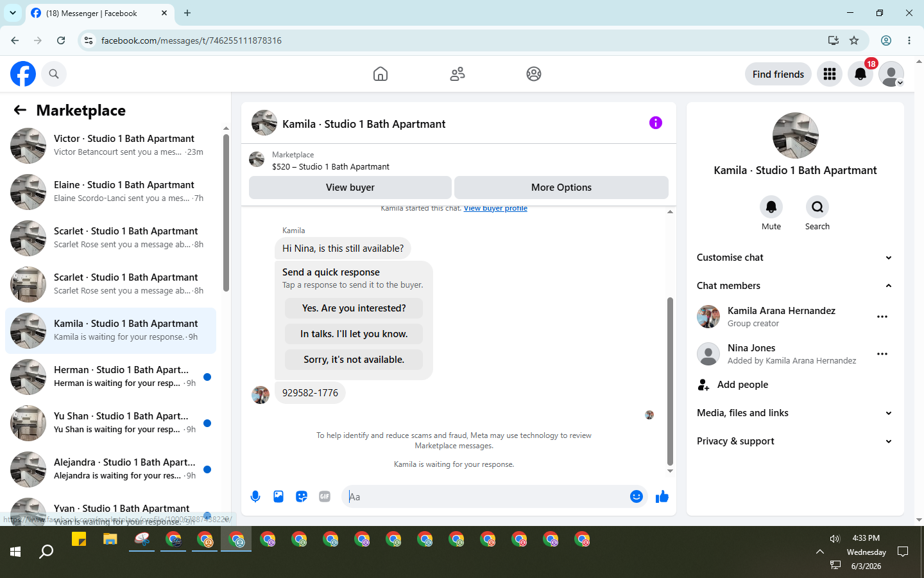
Task: Open Chrome's three-dot menu
Action: tap(909, 40)
